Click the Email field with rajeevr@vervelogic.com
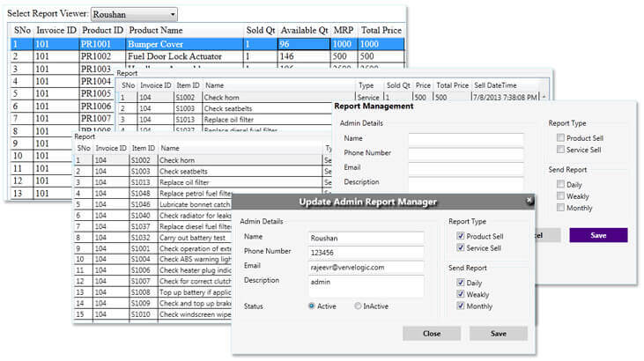644x361 pixels. 366,265
